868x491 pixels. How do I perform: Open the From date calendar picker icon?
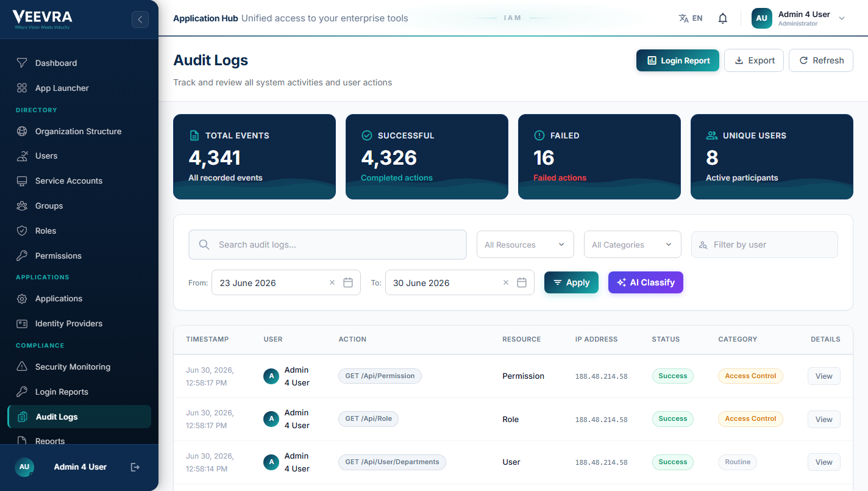[x=348, y=282]
